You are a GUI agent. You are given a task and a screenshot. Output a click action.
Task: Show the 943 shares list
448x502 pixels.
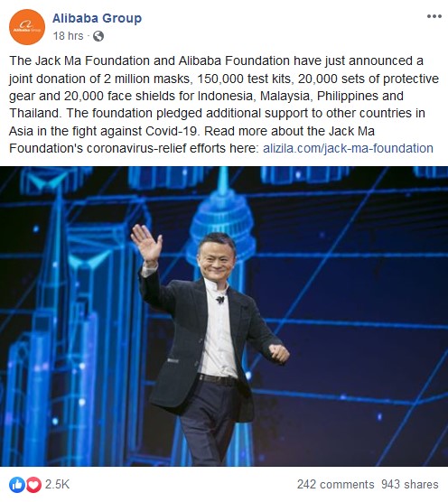409,484
